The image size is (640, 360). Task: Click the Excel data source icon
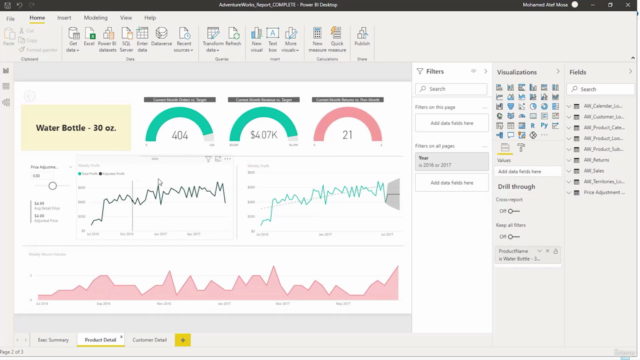click(x=89, y=37)
